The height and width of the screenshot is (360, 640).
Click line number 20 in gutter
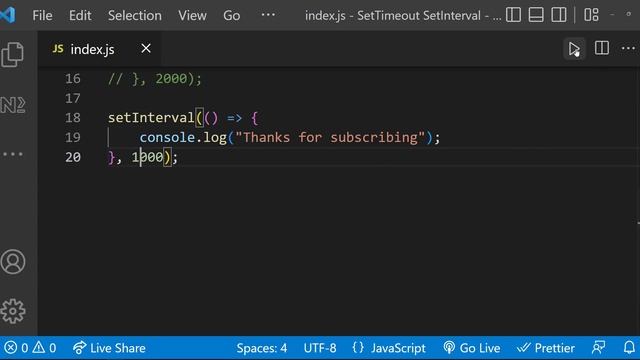point(73,157)
